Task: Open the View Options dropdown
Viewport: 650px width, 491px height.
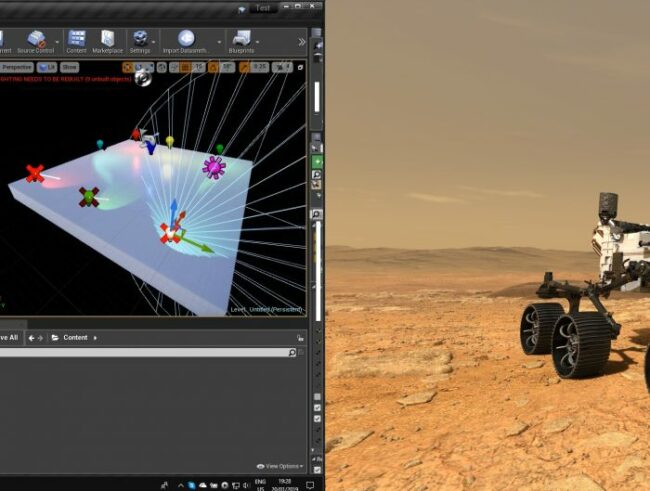Action: pyautogui.click(x=279, y=466)
